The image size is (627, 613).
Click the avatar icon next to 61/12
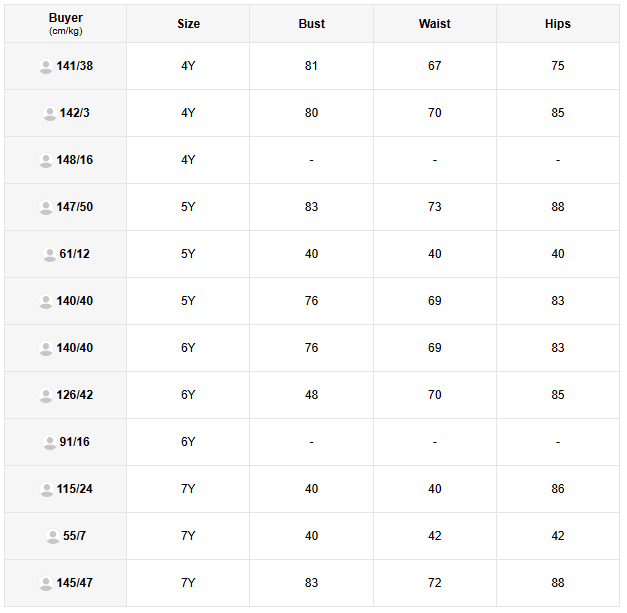tap(49, 255)
